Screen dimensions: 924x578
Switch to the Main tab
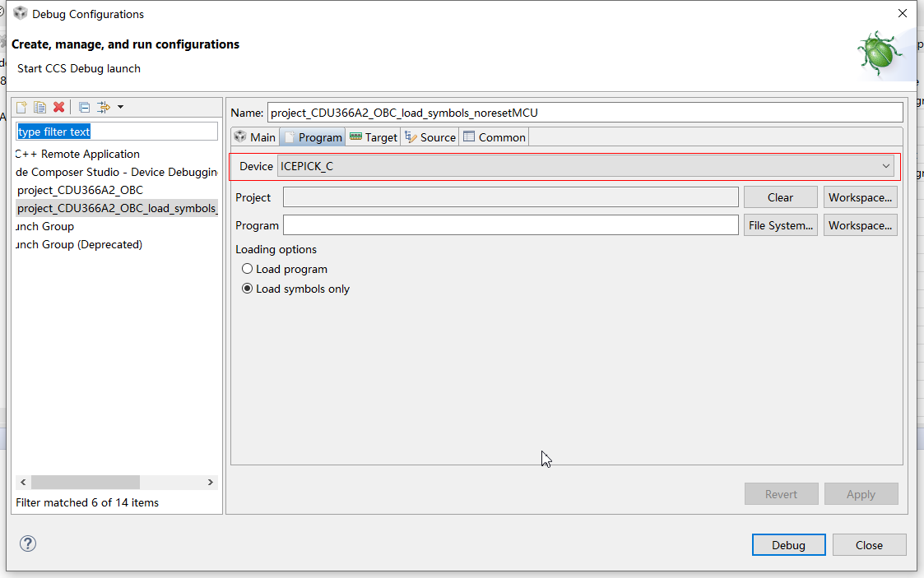click(254, 137)
